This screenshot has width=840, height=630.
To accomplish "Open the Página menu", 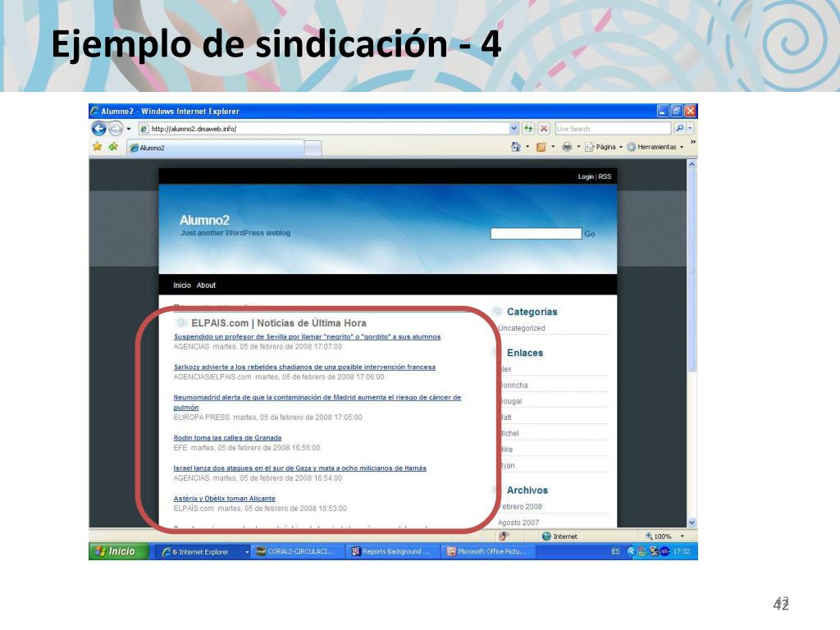I will pyautogui.click(x=604, y=147).
